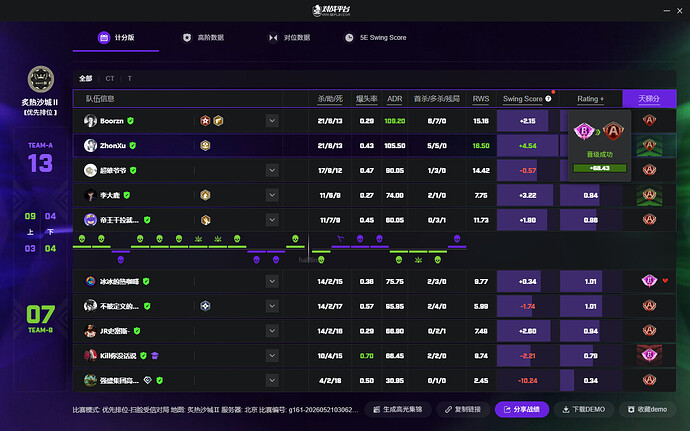Select the 天梯分 column header

(x=649, y=99)
